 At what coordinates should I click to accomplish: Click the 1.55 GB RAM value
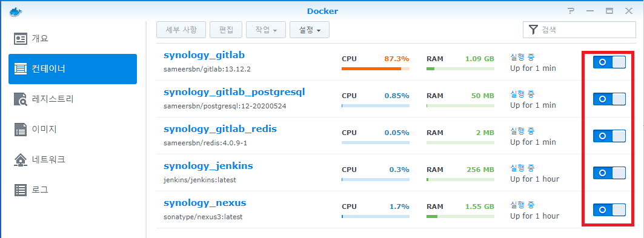[x=480, y=207]
